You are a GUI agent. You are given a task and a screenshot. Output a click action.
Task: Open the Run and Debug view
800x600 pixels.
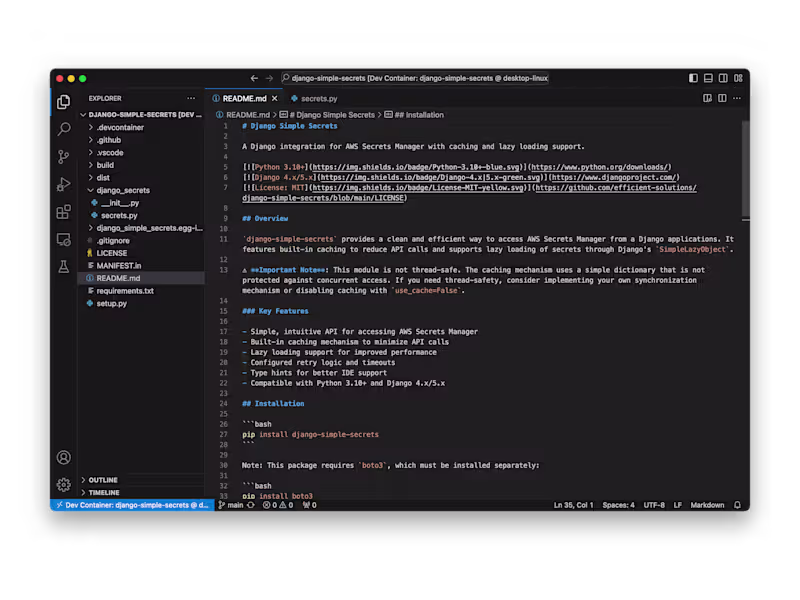coord(64,184)
